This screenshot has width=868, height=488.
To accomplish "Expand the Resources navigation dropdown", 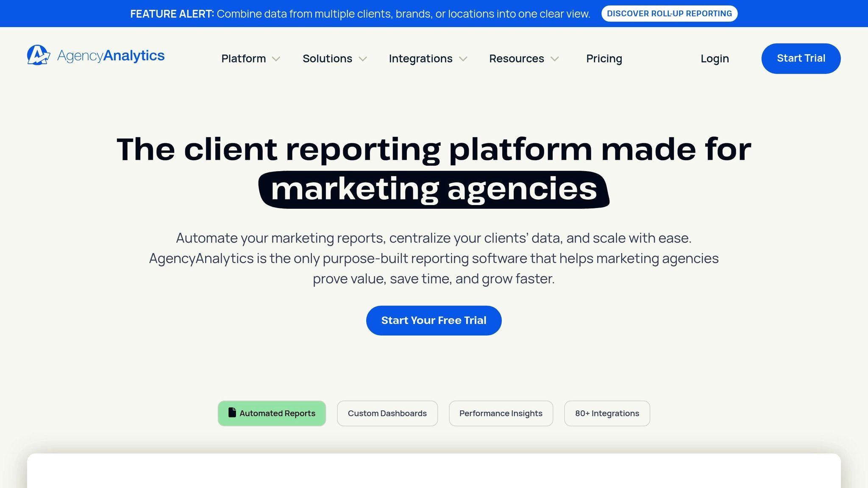I will [517, 58].
